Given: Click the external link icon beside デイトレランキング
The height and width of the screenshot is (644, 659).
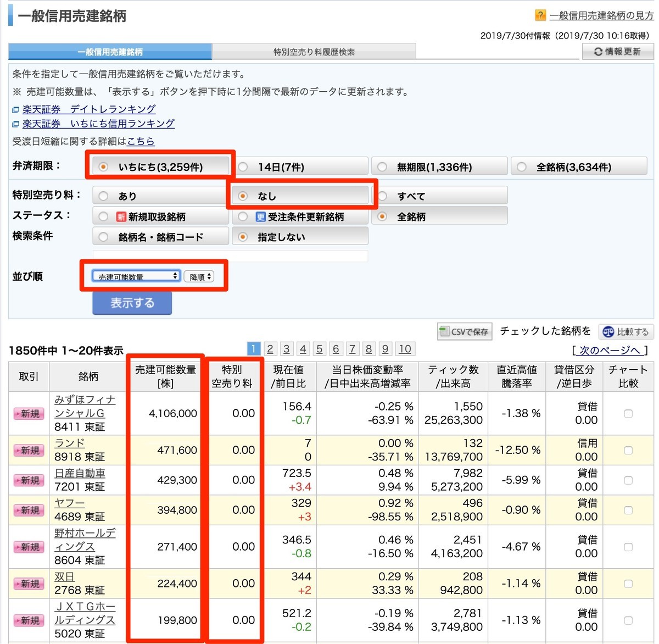Looking at the screenshot, I should (x=16, y=110).
